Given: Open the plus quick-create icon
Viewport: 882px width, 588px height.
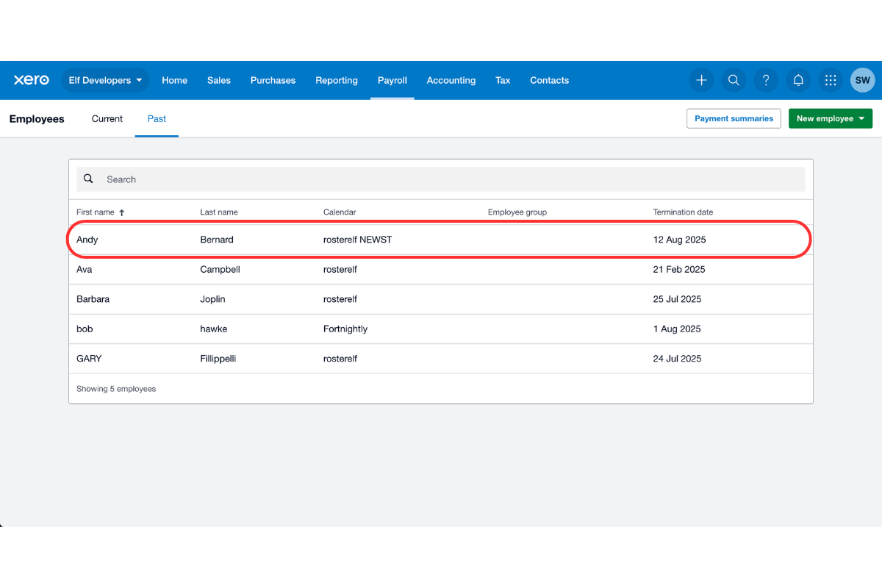Looking at the screenshot, I should (701, 80).
